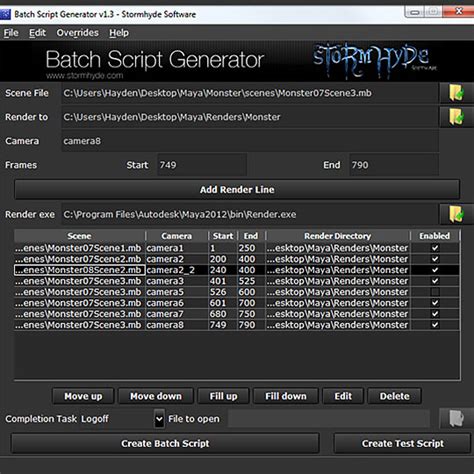Click the Stormhyde logo in the banner
This screenshot has height=474, width=474.
pyautogui.click(x=374, y=60)
